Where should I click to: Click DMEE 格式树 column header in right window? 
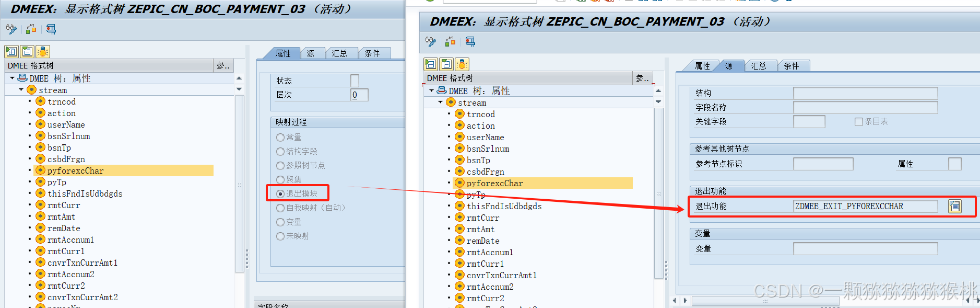528,78
